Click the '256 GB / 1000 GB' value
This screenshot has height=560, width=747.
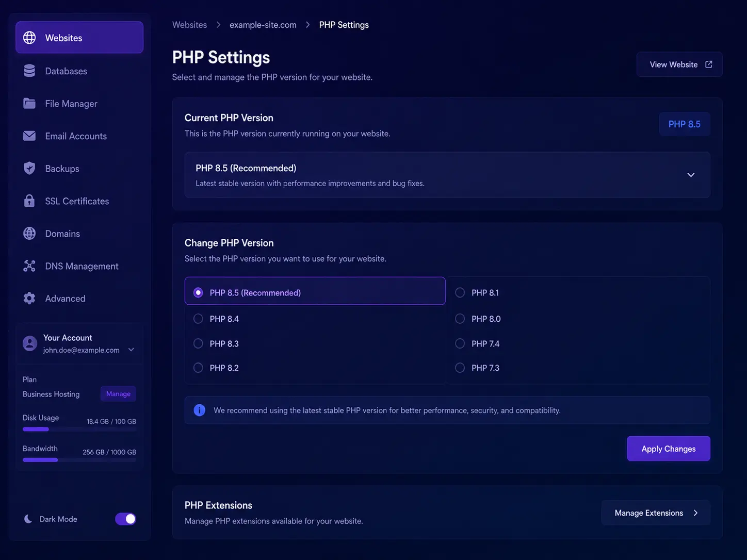(x=109, y=452)
